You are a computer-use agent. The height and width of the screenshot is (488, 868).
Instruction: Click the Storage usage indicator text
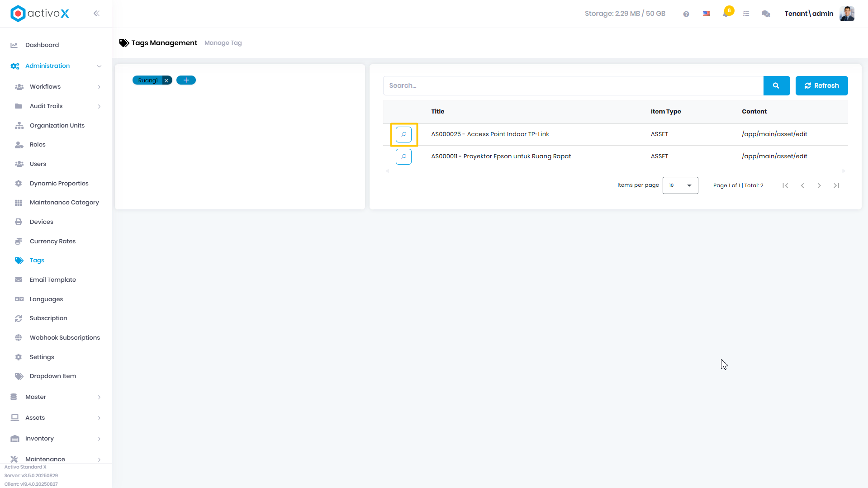click(x=625, y=14)
